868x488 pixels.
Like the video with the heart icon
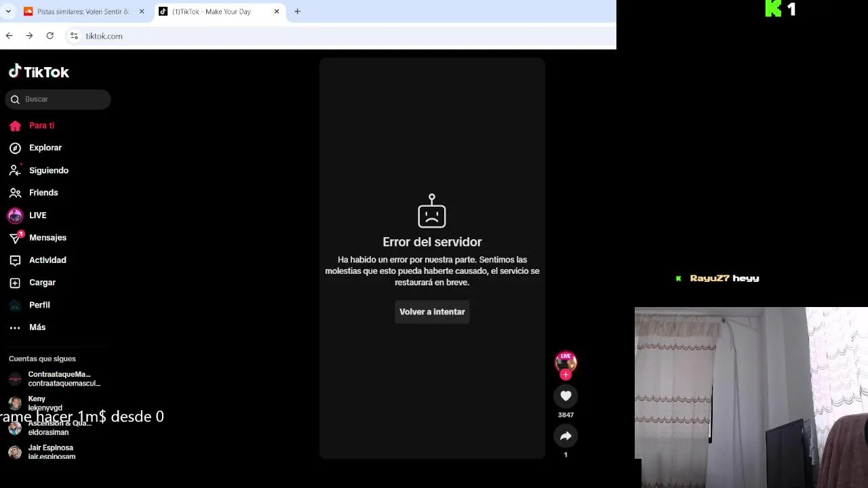pos(566,396)
